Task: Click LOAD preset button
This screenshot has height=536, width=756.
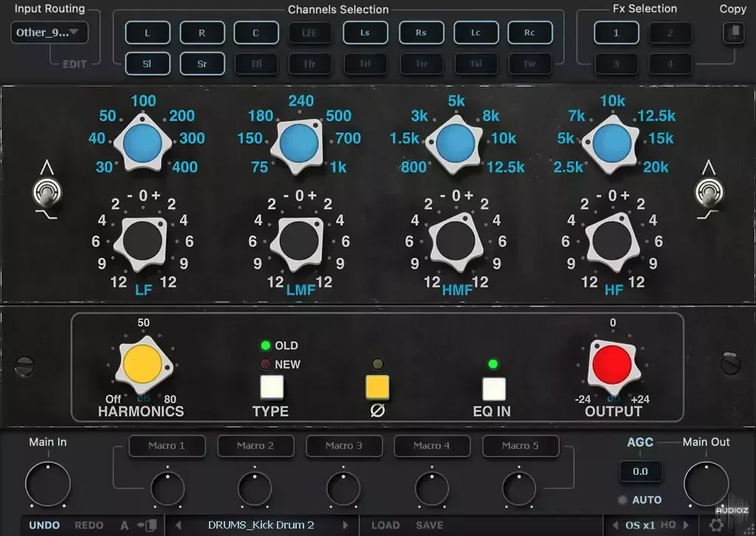Action: tap(385, 526)
